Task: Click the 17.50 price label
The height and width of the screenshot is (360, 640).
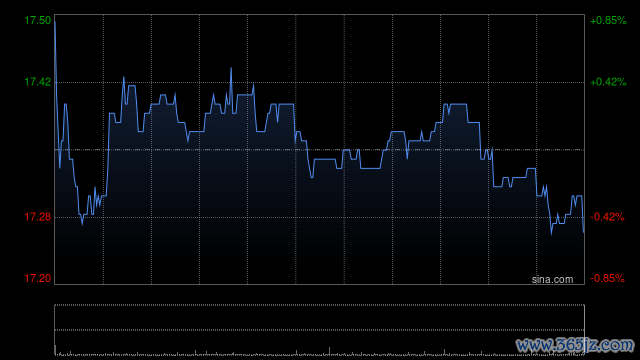Action: tap(38, 20)
